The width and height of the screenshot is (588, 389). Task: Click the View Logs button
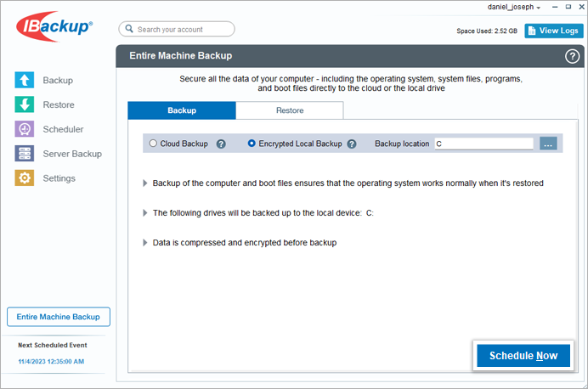click(x=554, y=31)
